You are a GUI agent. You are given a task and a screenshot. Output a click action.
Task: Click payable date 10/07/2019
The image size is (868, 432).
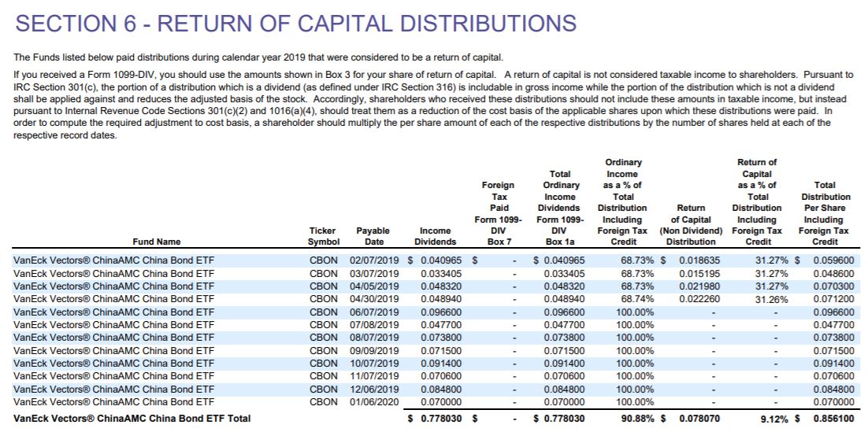click(x=373, y=363)
